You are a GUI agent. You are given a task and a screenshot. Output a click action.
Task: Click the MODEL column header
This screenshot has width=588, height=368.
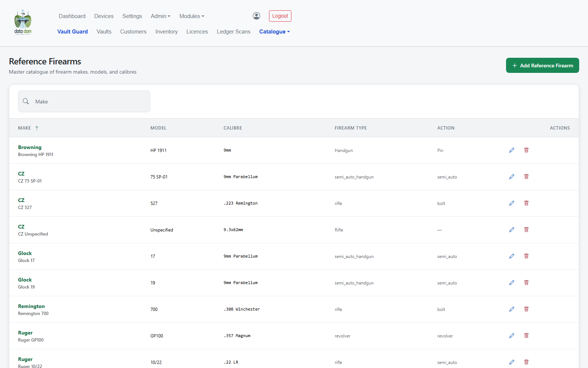[x=158, y=128]
